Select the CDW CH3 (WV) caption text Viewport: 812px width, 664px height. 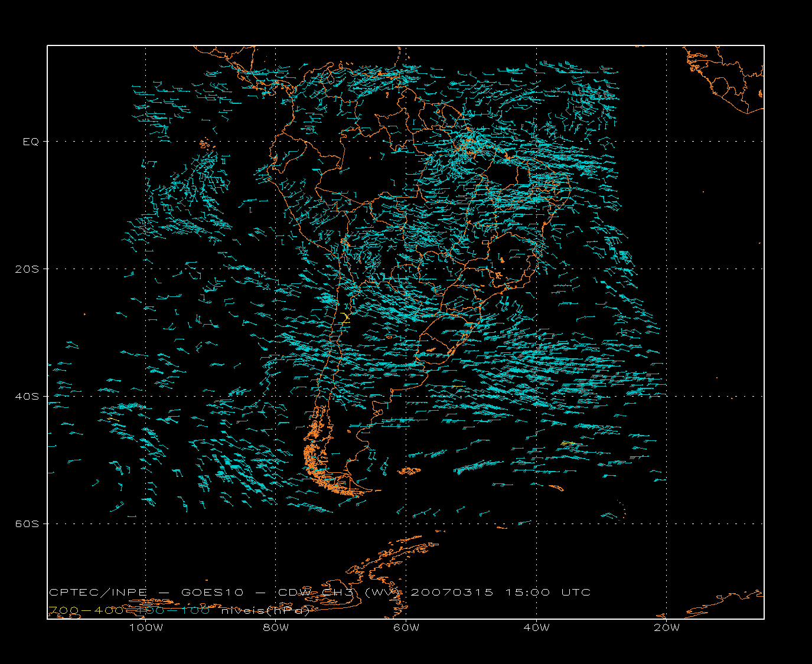click(x=340, y=593)
